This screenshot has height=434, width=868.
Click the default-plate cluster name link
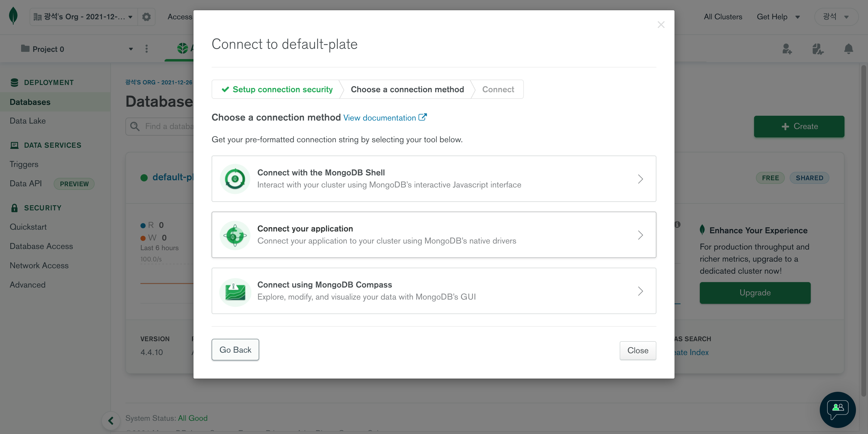coord(172,177)
